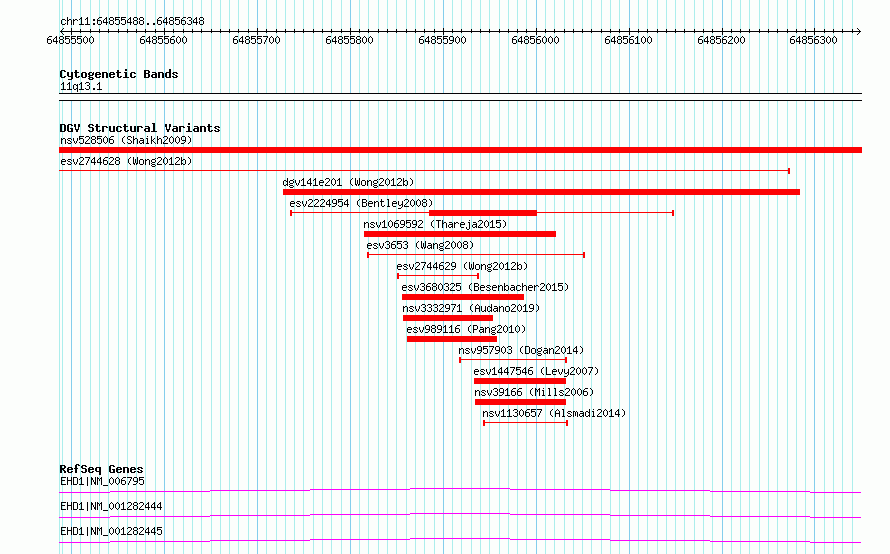Click the nsv3332971 red bar
Viewport: 890px width, 554px height.
coord(448,318)
